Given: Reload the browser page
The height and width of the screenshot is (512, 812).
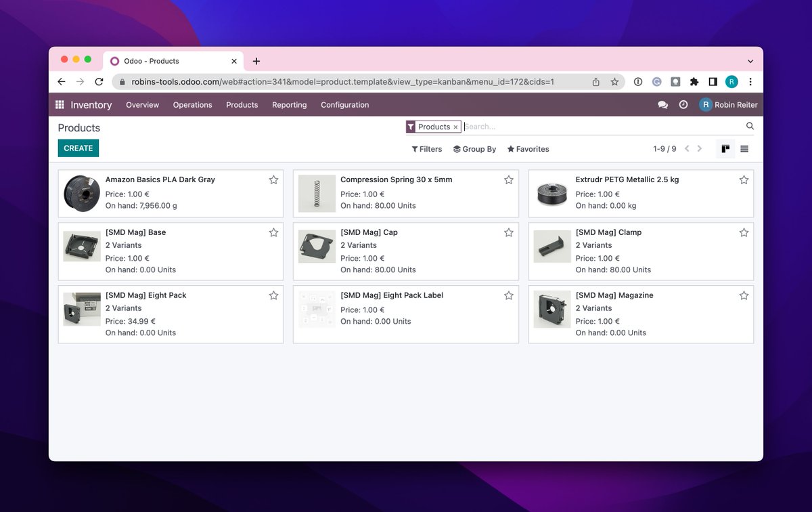Looking at the screenshot, I should coord(99,82).
